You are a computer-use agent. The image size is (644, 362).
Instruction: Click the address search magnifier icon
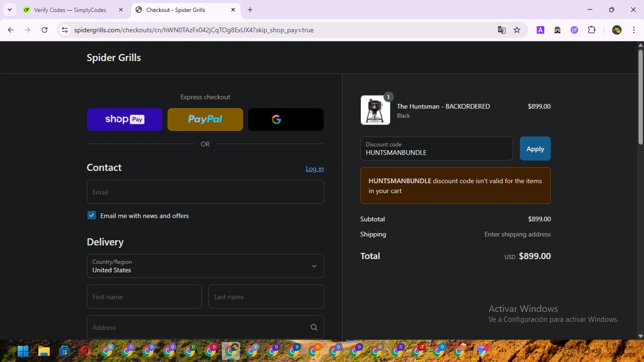click(314, 327)
